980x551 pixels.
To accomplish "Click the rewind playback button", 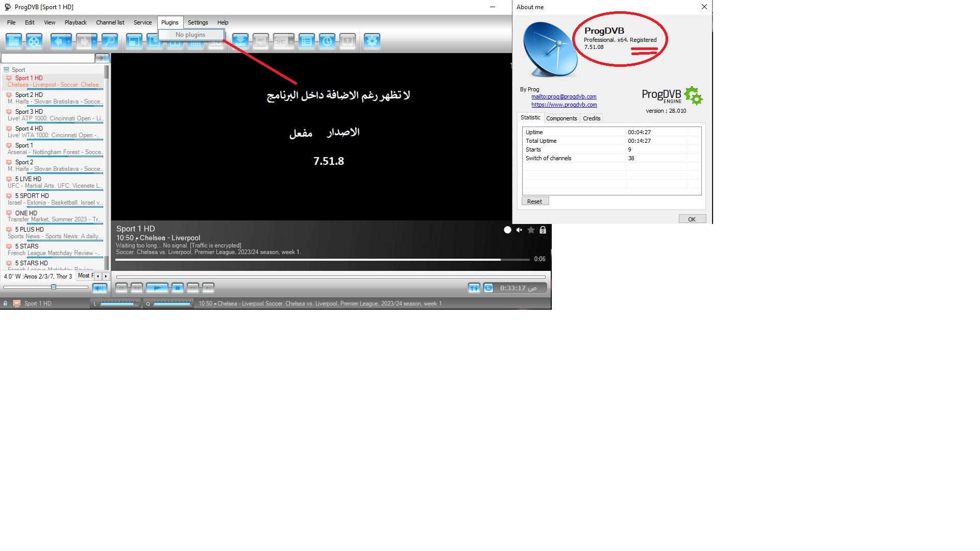I will [x=136, y=288].
